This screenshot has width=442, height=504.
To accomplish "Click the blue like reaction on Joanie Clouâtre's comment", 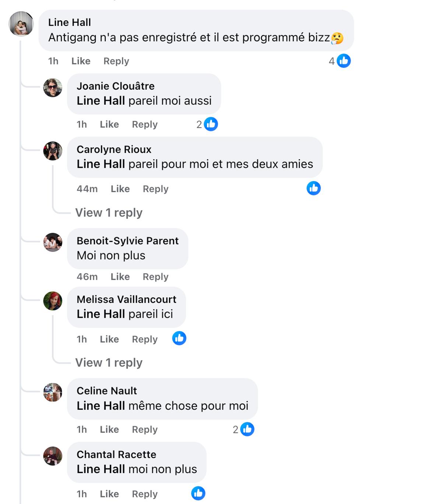I will coord(211,124).
